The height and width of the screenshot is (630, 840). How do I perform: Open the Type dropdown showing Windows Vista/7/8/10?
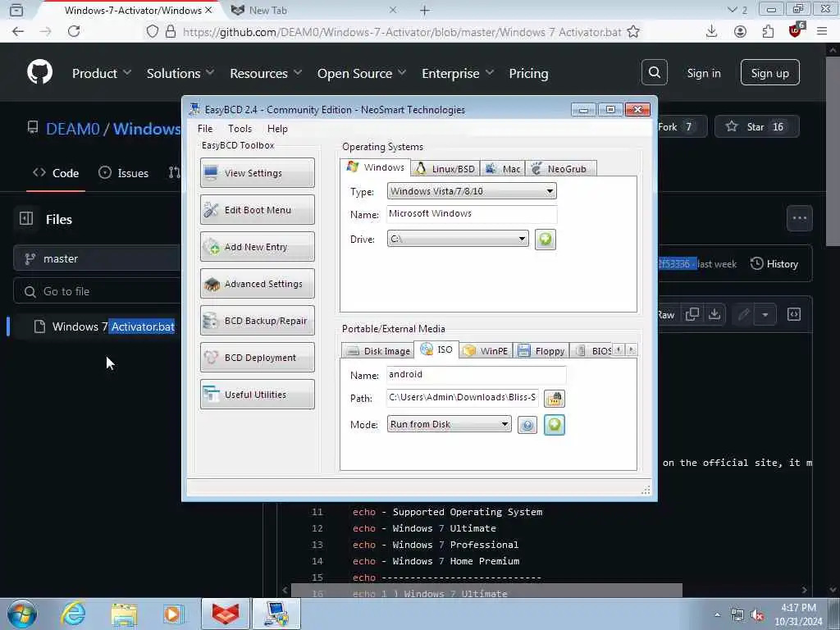[x=472, y=191]
